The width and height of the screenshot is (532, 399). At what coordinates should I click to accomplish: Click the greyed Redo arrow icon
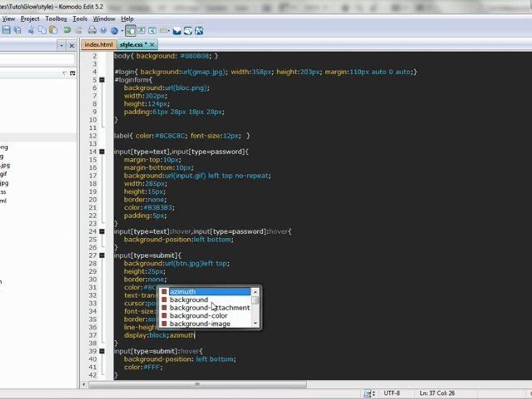pos(78,30)
